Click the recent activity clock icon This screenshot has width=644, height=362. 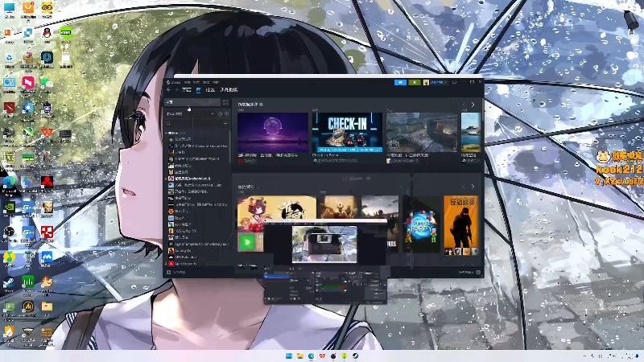point(220,113)
